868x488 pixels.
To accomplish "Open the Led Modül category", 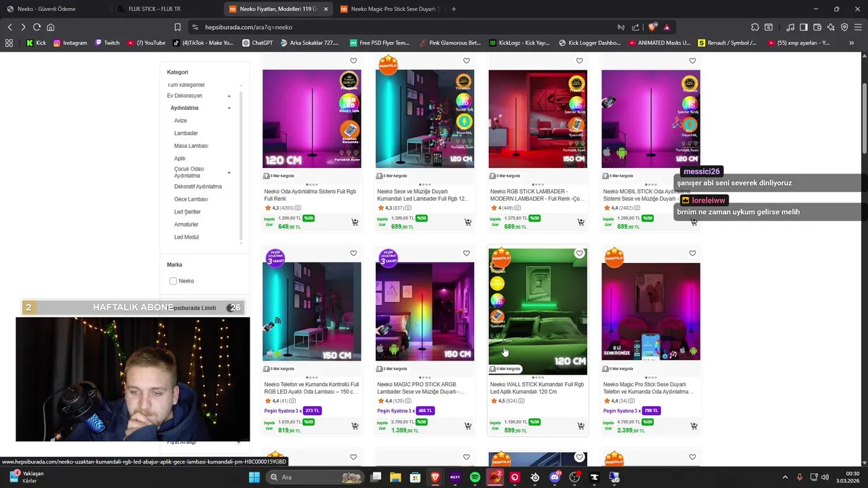I will pyautogui.click(x=186, y=237).
